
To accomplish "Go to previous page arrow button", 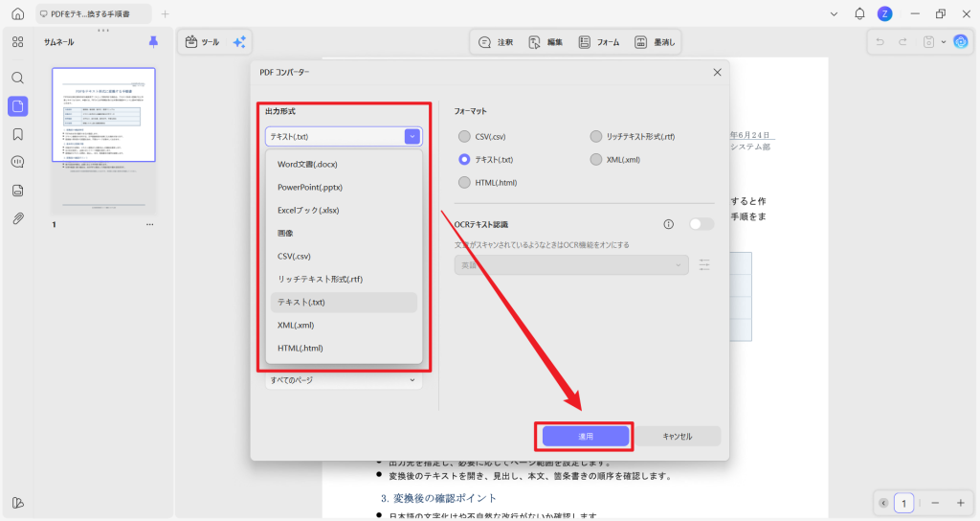I will coord(883,503).
